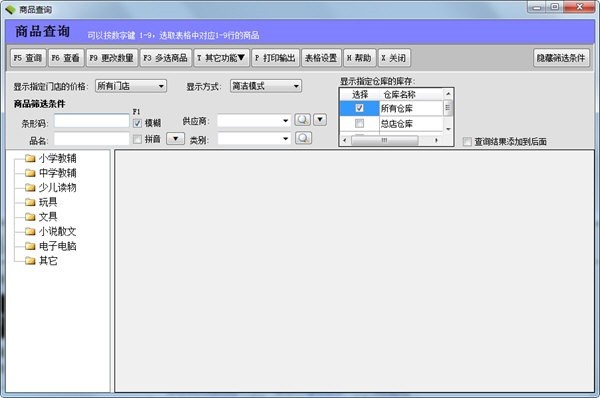Open the 所有门店 store dropdown
Screen dimensions: 600x398
[130, 86]
